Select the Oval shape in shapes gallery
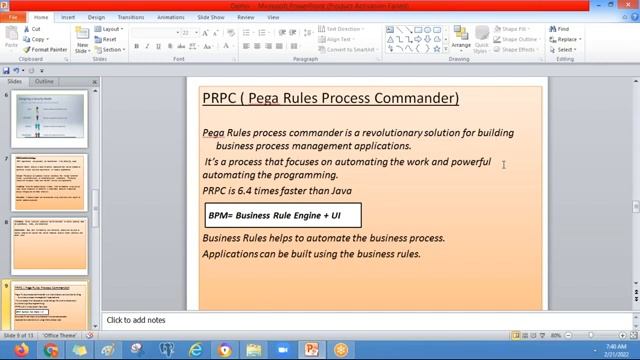Screen dimensions: 640x360 pos(427,30)
